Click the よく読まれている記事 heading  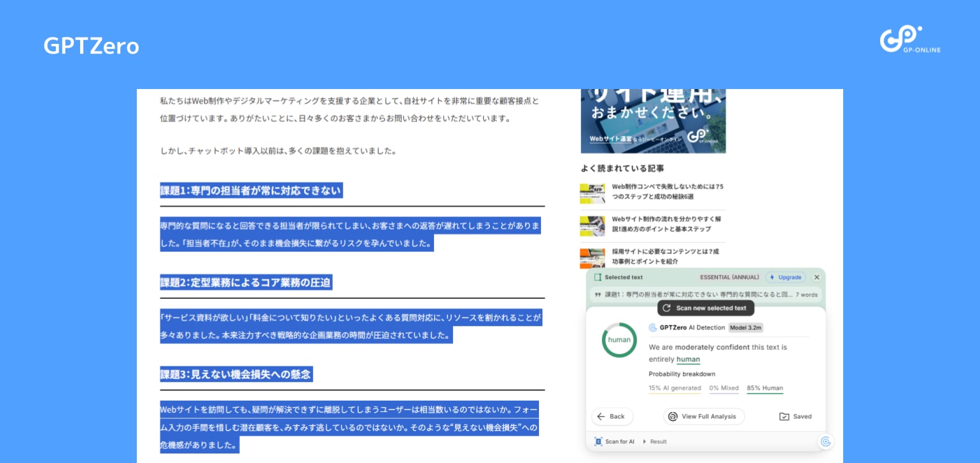(622, 168)
